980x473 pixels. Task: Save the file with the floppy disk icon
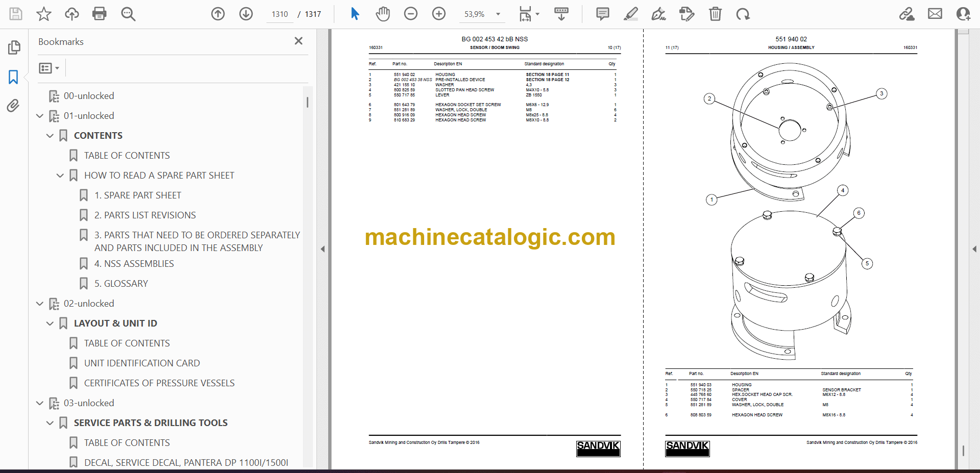coord(16,14)
